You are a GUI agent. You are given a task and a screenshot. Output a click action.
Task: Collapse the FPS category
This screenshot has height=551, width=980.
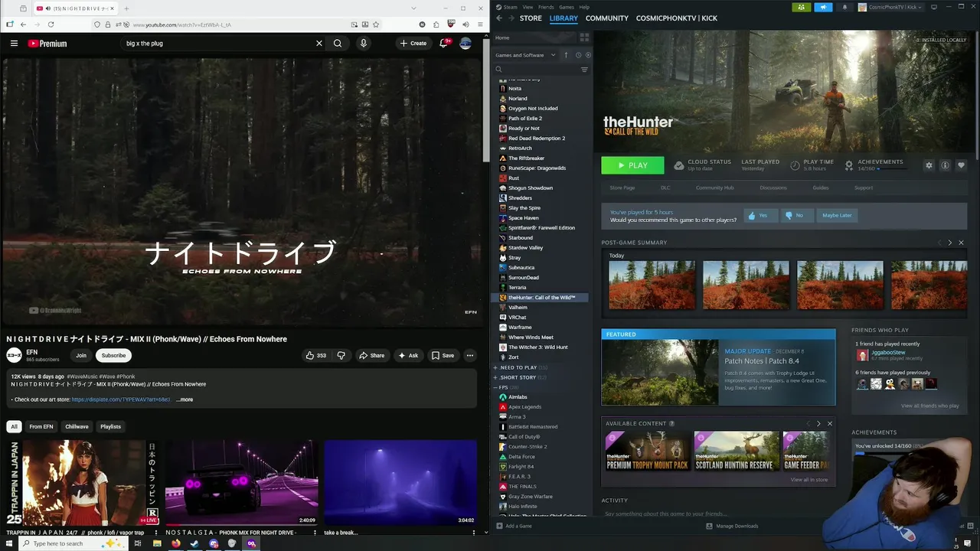(x=505, y=387)
